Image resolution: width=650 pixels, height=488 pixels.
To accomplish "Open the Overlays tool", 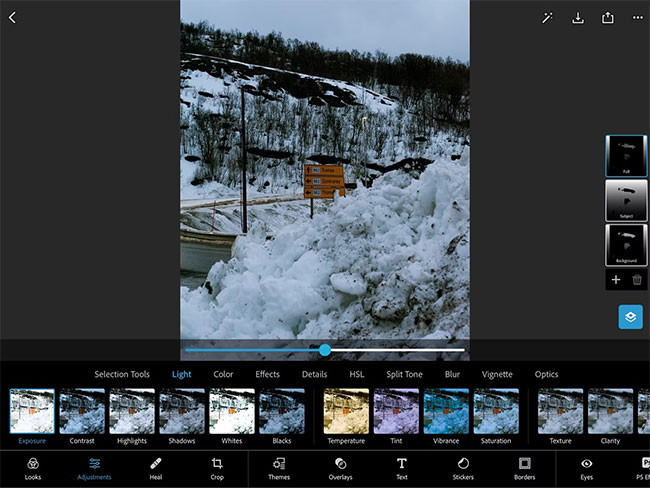I will 340,469.
